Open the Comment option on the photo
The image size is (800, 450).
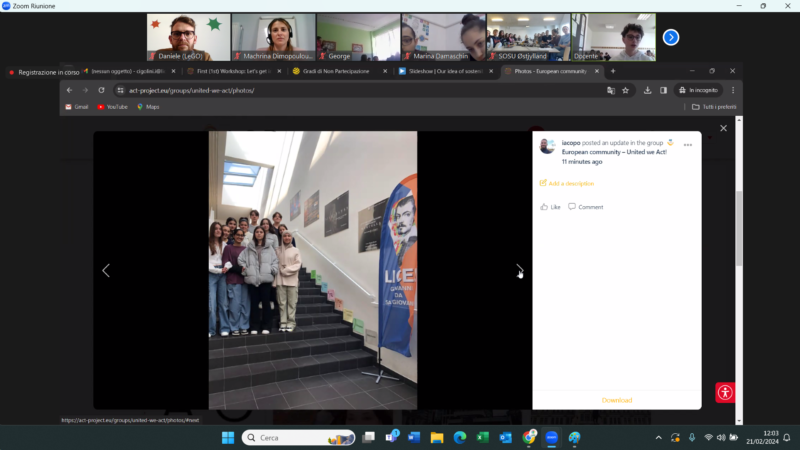point(585,207)
